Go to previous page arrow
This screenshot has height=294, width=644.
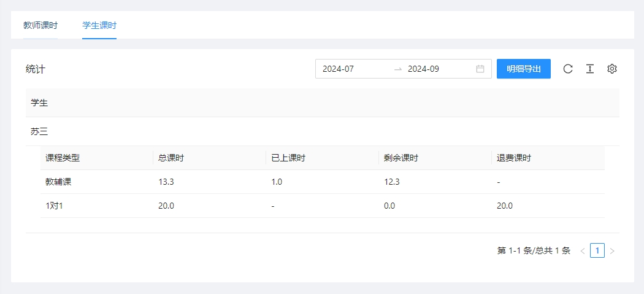pos(583,250)
